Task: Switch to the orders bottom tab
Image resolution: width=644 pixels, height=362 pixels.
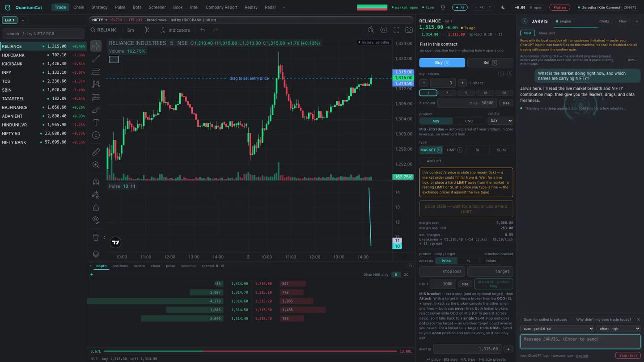Action: coord(140,266)
